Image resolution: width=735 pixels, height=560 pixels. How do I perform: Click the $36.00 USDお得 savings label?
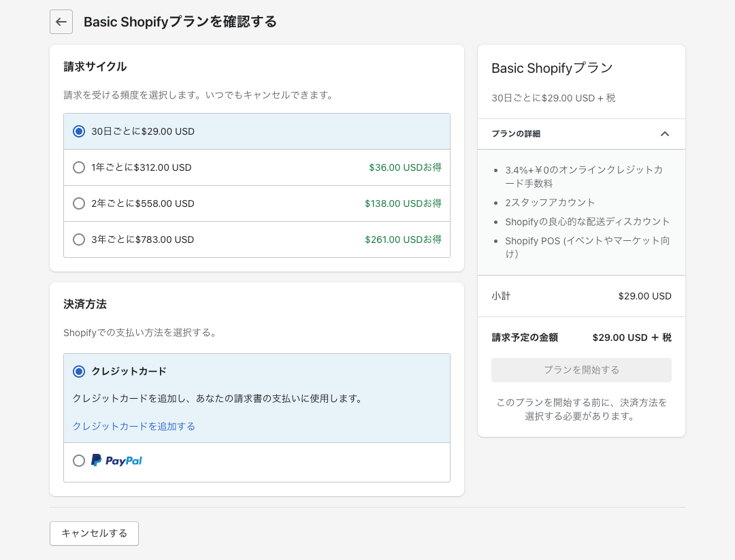pos(405,167)
